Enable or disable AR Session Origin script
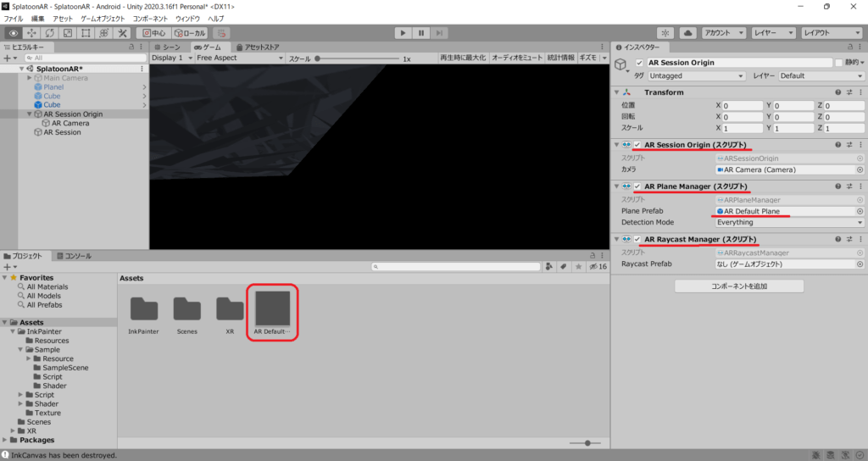 [x=637, y=145]
